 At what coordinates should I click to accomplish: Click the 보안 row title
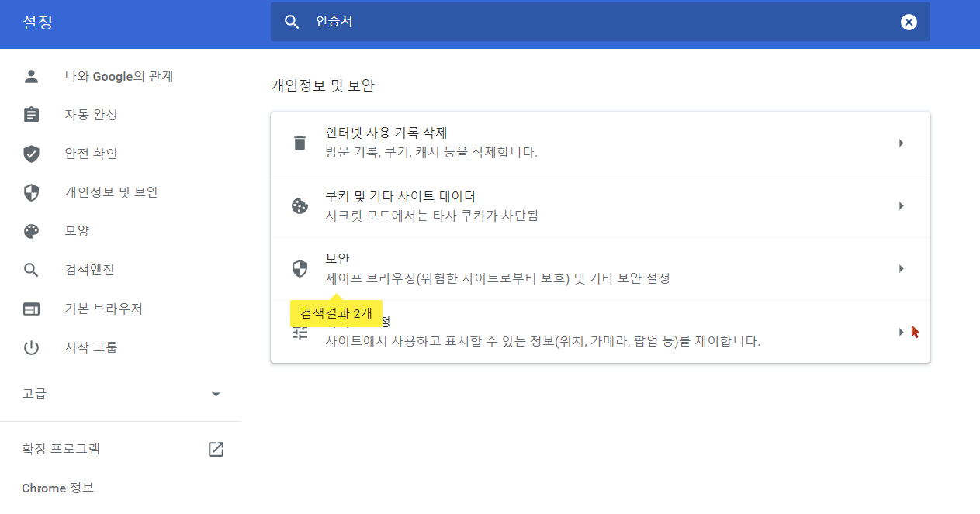338,259
